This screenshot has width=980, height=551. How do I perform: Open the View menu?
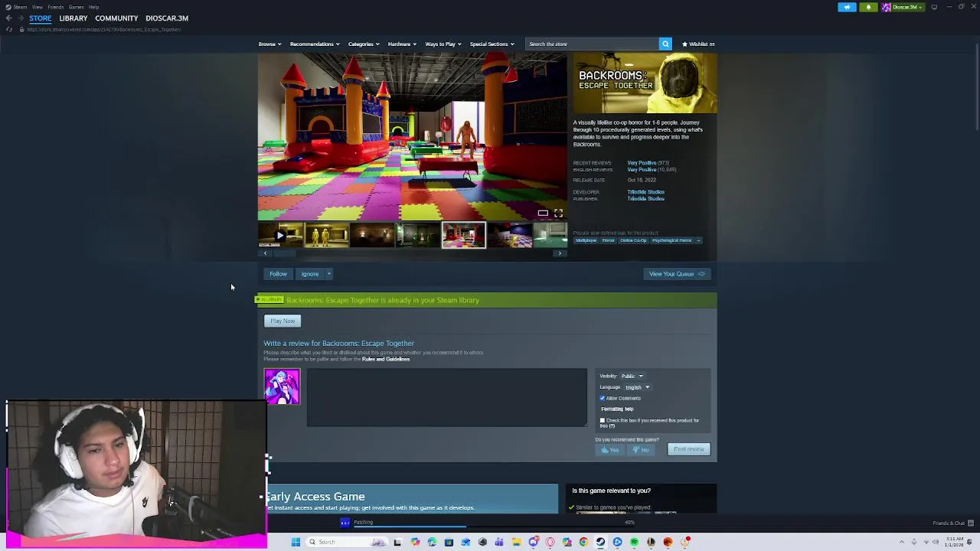click(x=37, y=7)
